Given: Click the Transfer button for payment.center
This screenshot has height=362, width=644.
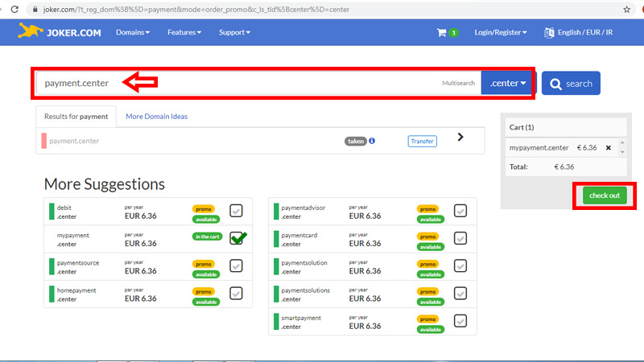Looking at the screenshot, I should 422,142.
